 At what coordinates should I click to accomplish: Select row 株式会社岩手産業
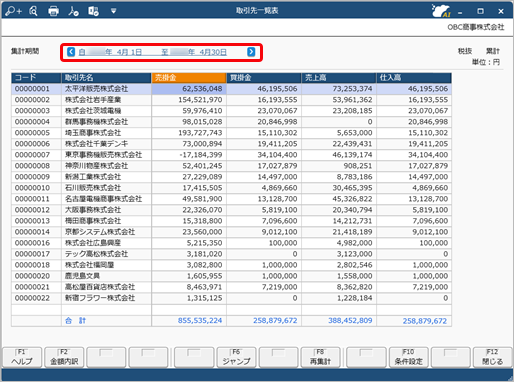pos(231,100)
